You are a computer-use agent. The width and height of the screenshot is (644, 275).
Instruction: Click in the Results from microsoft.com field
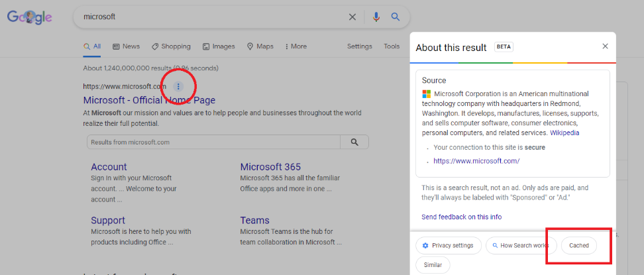pyautogui.click(x=213, y=142)
